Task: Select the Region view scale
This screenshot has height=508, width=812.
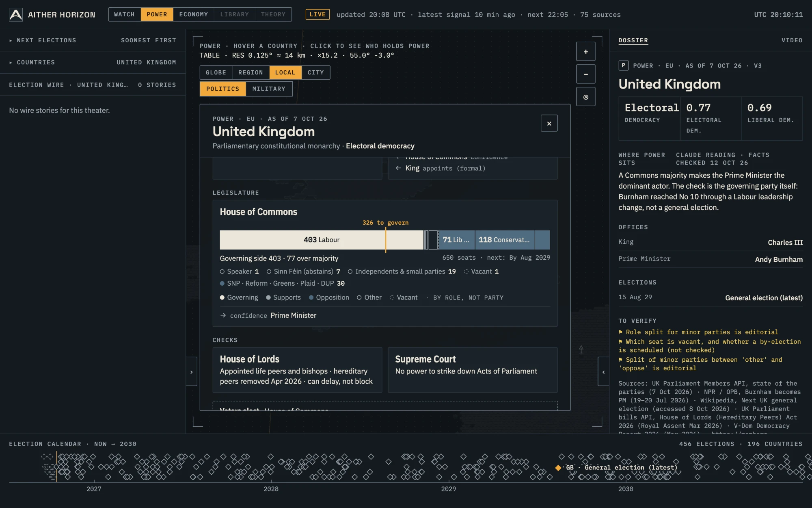Action: [251, 72]
